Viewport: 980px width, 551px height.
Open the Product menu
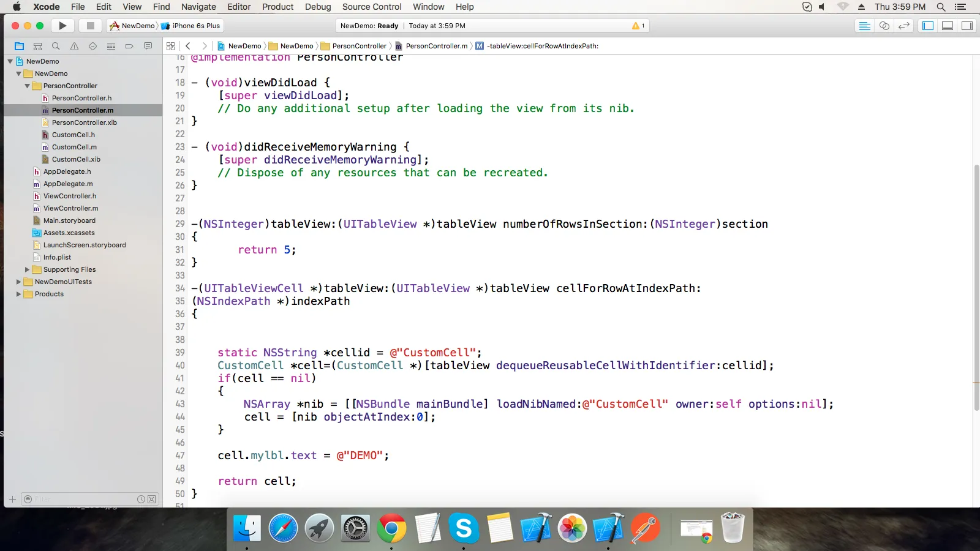tap(278, 7)
